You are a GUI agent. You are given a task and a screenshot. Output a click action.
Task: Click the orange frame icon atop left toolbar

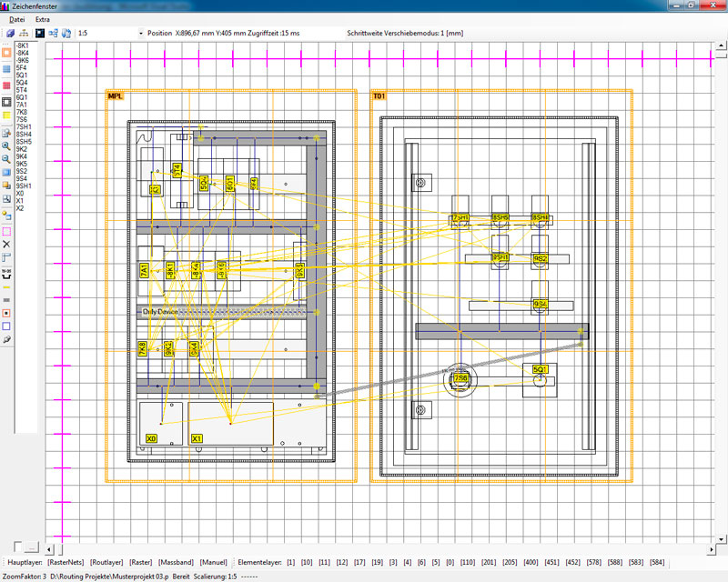click(x=6, y=53)
